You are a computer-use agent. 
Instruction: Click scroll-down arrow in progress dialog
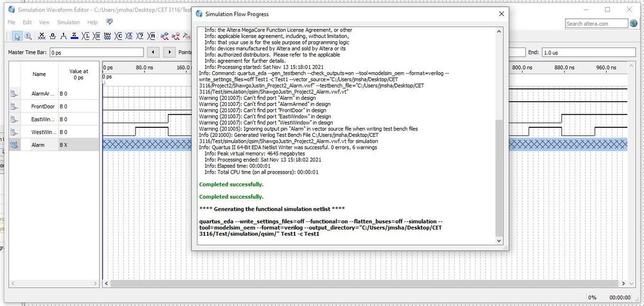point(499,241)
